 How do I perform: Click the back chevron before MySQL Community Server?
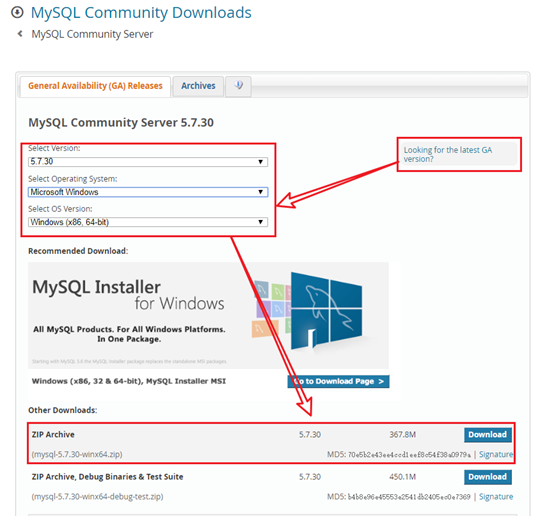click(x=20, y=34)
